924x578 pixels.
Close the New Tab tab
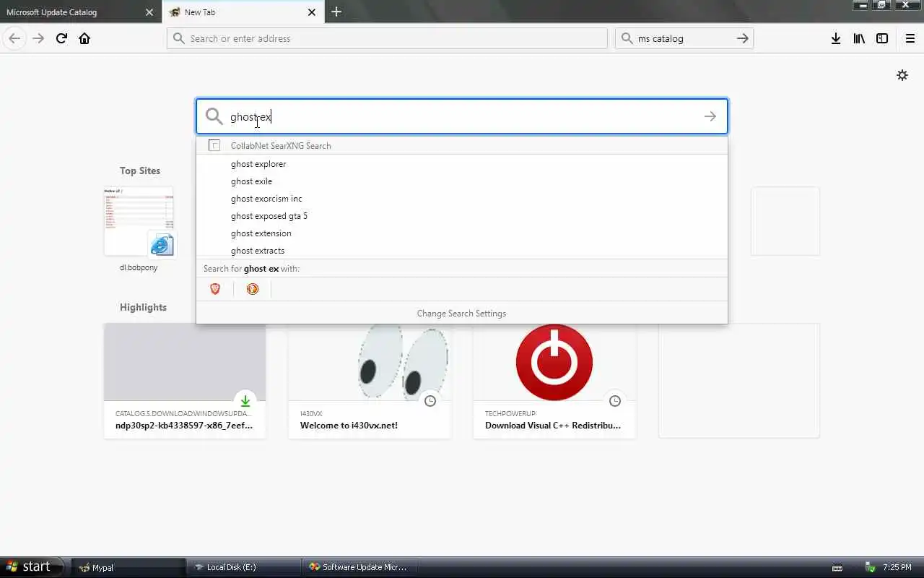[312, 12]
